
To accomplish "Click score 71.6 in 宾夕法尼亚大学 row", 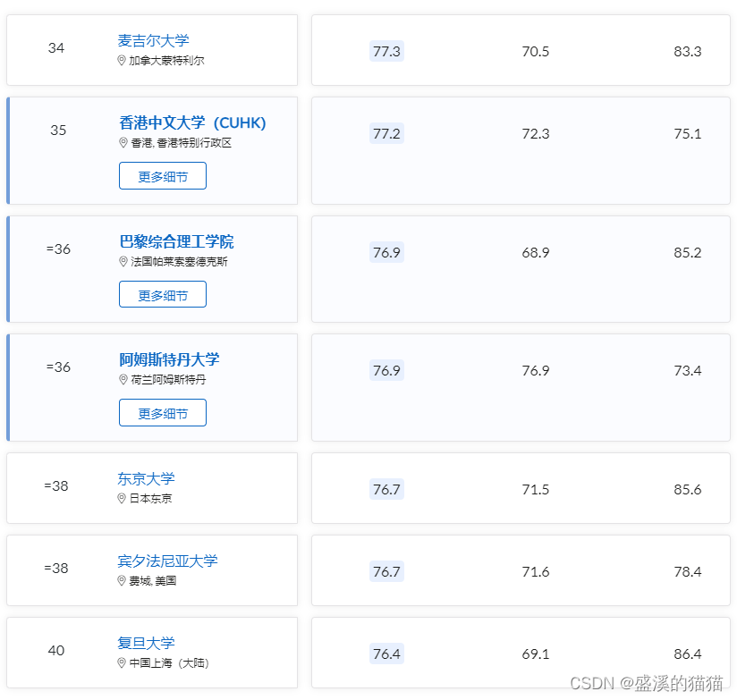I will (x=536, y=571).
